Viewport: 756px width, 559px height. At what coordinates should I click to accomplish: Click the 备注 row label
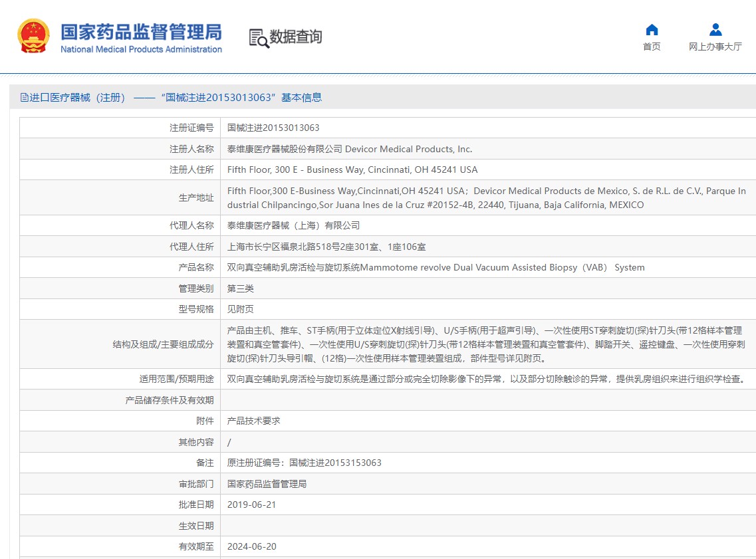tap(205, 463)
